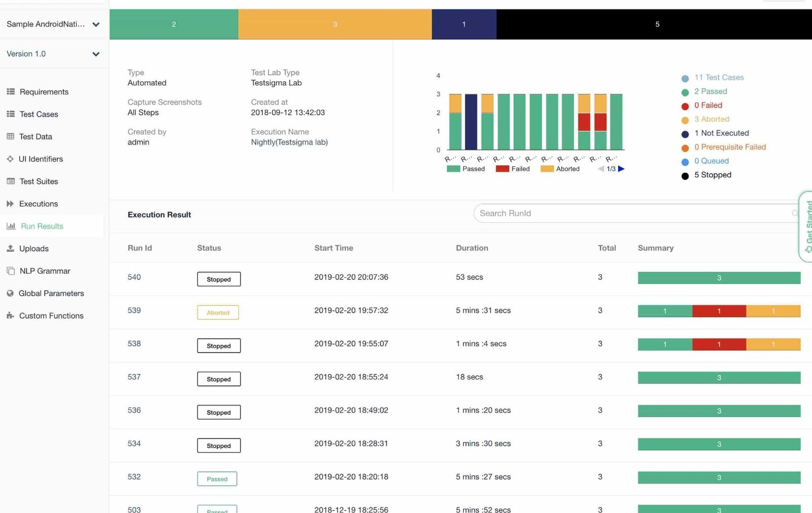Image resolution: width=812 pixels, height=513 pixels.
Task: Open the NLP Grammar section
Action: pos(45,271)
